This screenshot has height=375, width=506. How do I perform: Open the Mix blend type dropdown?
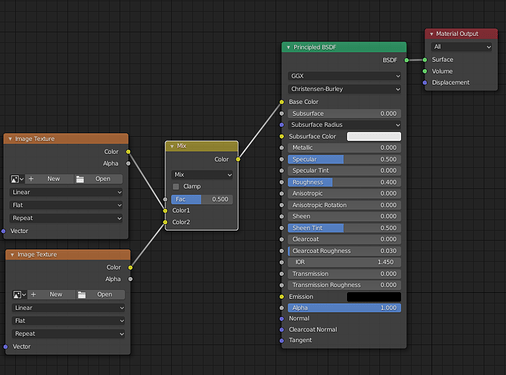pos(202,175)
